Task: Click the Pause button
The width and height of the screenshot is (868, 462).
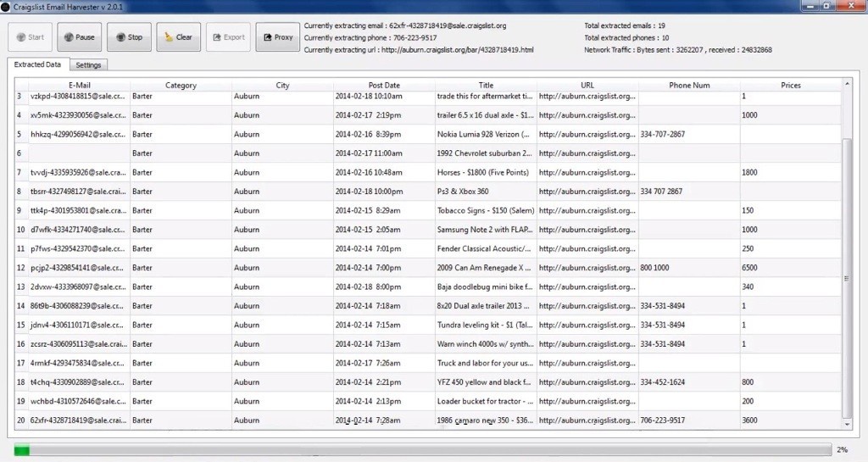Action: click(x=79, y=37)
